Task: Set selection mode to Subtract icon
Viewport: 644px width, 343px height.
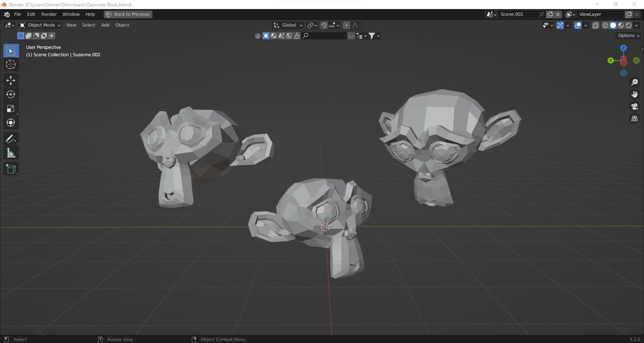Action: [36, 36]
